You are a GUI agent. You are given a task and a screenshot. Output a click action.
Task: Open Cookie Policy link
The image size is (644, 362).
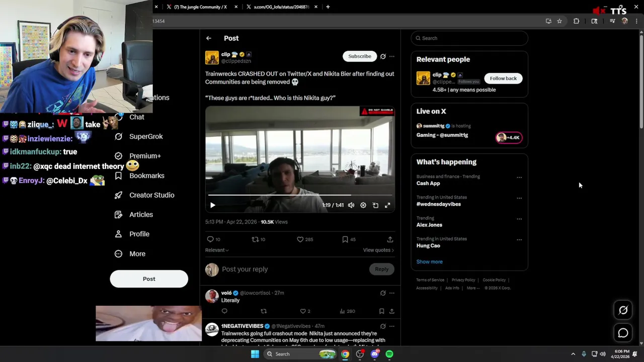(x=494, y=280)
